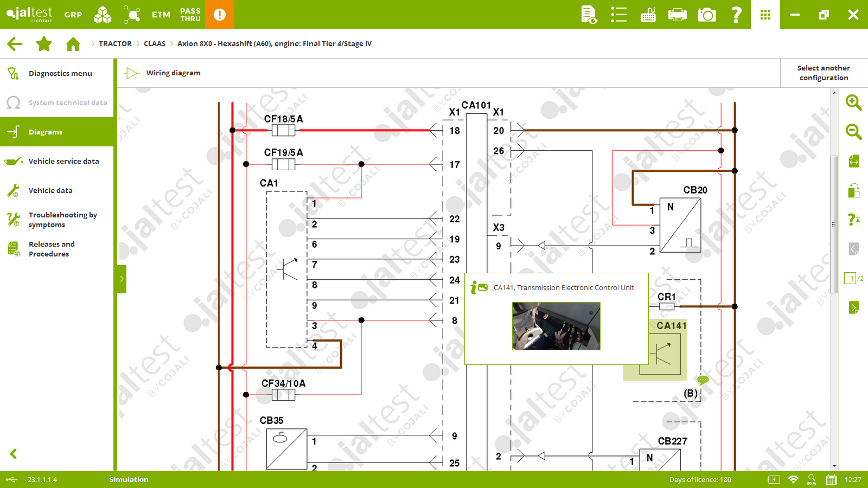Screen dimensions: 868x488
Task: Collapse the left sidebar menu
Action: [14, 454]
